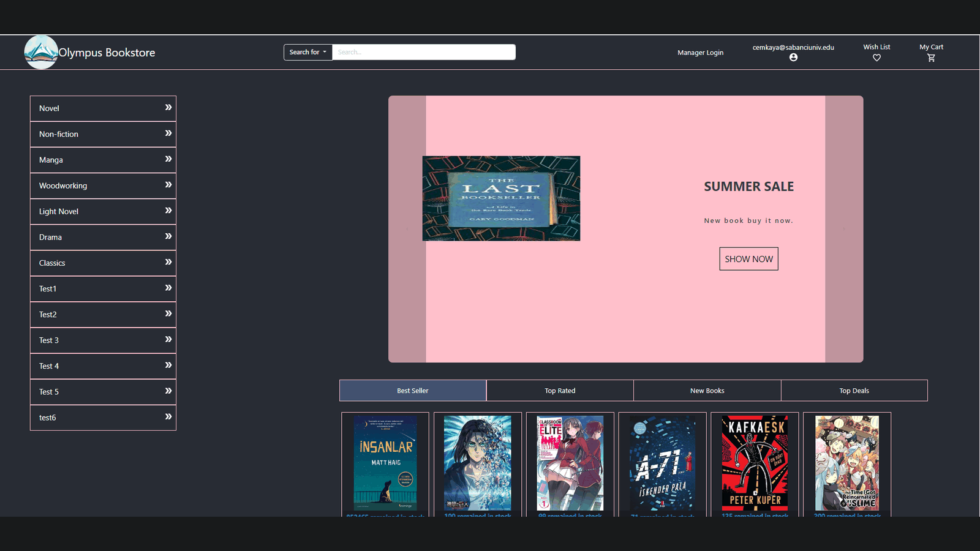This screenshot has width=980, height=551.
Task: Switch to the Best Seller tab
Action: [413, 391]
